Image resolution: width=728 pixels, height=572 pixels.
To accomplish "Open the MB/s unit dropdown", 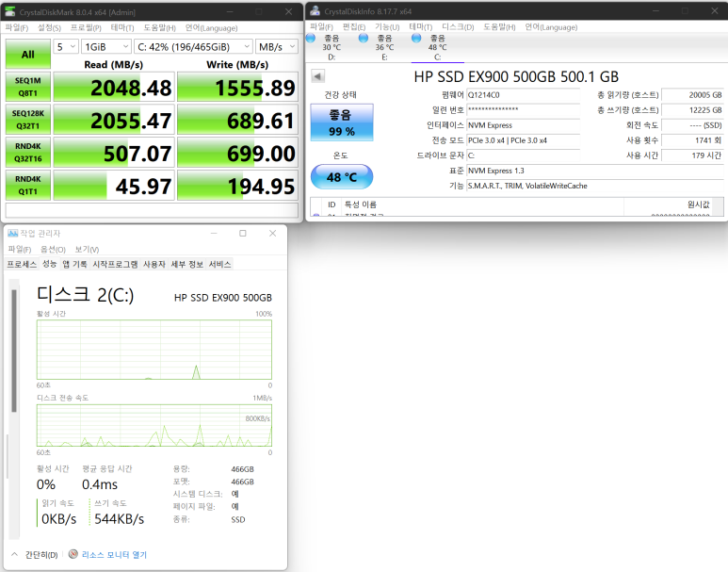I will (x=277, y=46).
